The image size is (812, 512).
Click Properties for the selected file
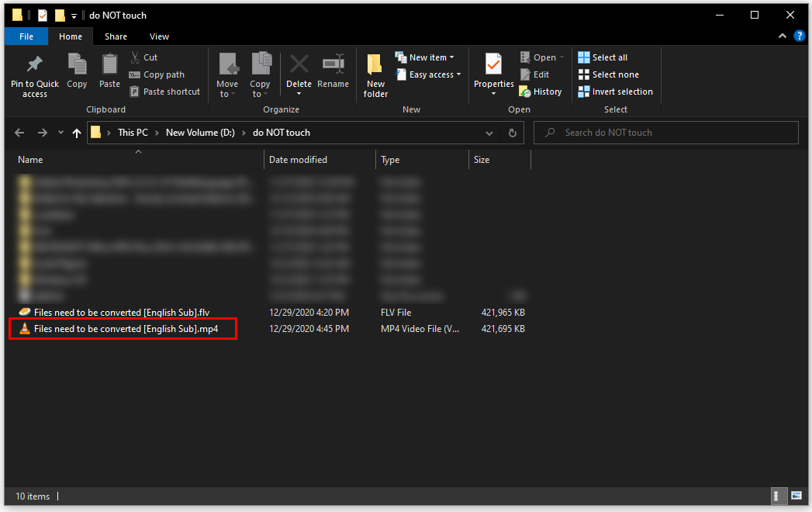[x=493, y=74]
